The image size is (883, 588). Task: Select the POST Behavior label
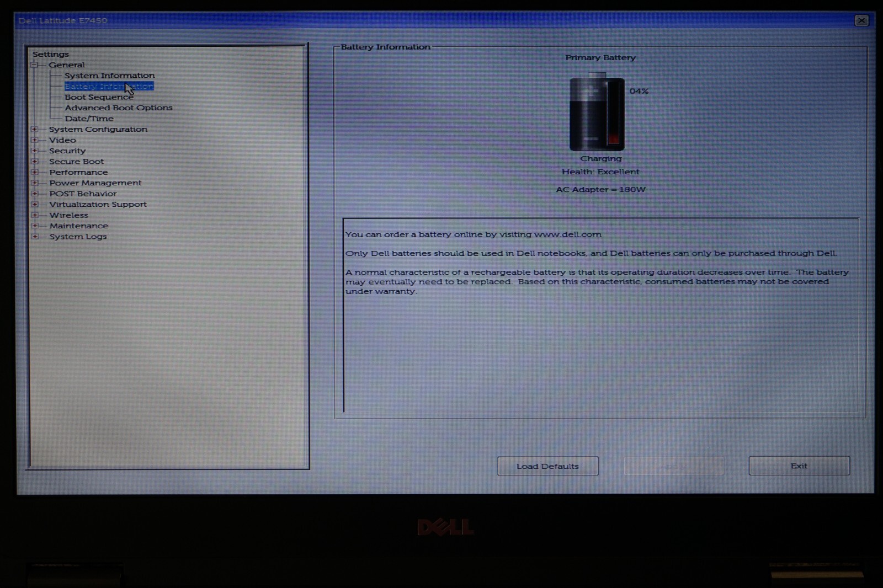[83, 194]
